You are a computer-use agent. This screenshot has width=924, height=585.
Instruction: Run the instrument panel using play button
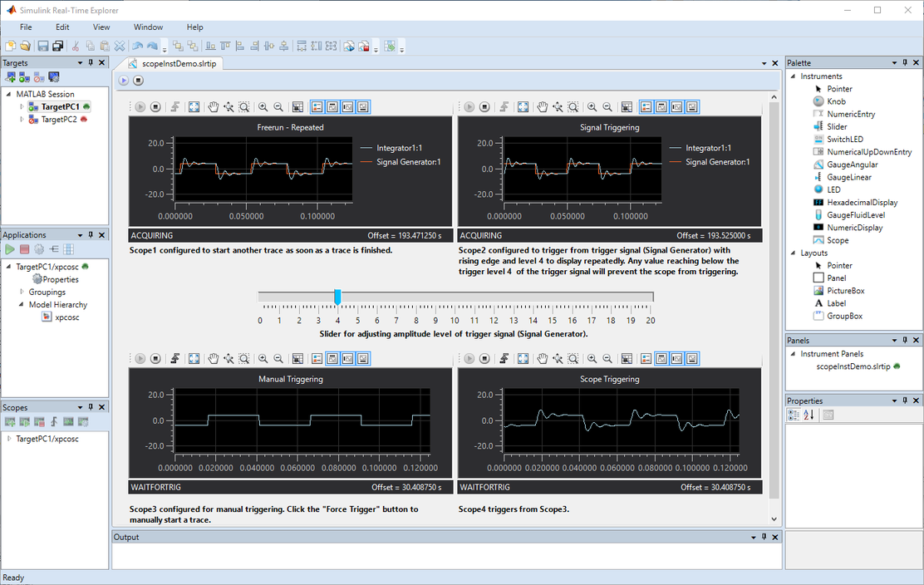point(123,80)
